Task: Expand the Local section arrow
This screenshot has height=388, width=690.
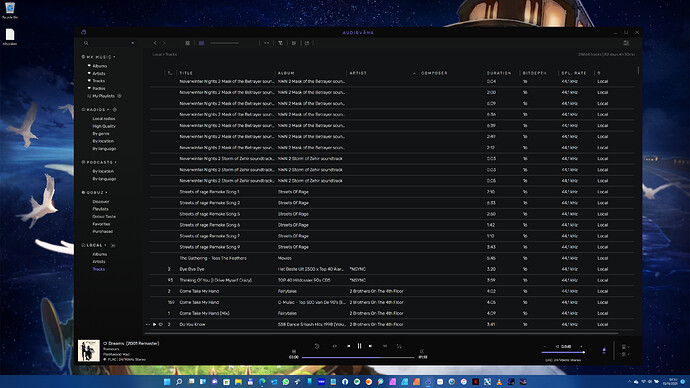Action: coord(106,245)
